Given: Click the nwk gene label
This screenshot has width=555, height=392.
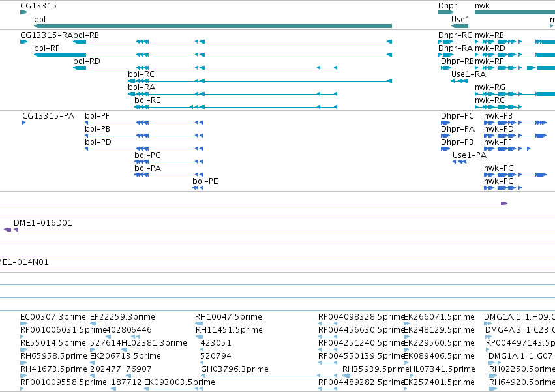Looking at the screenshot, I should click(482, 6).
